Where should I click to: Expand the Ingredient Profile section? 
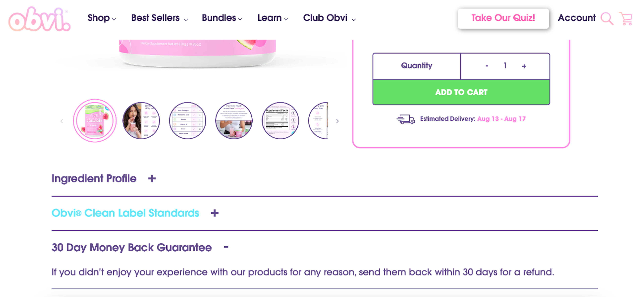point(152,178)
